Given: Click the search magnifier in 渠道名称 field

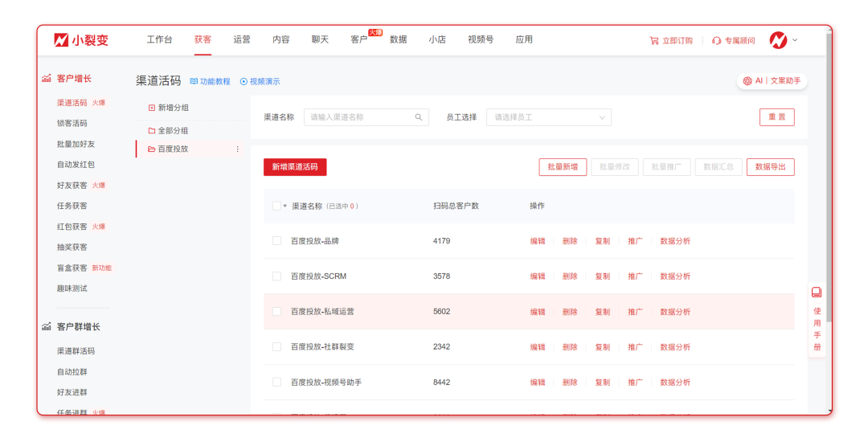Looking at the screenshot, I should click(x=419, y=117).
